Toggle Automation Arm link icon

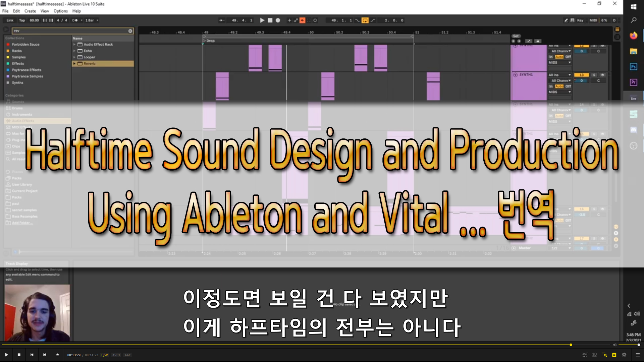click(296, 20)
